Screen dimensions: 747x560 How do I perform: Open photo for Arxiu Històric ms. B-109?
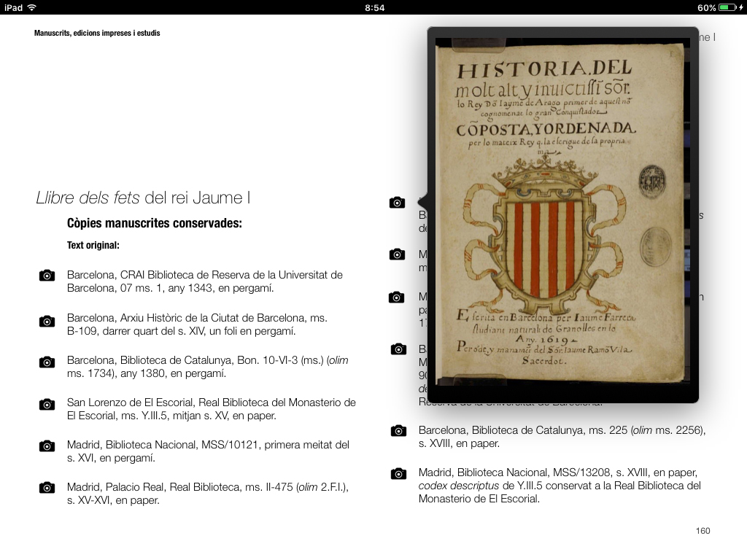(47, 321)
